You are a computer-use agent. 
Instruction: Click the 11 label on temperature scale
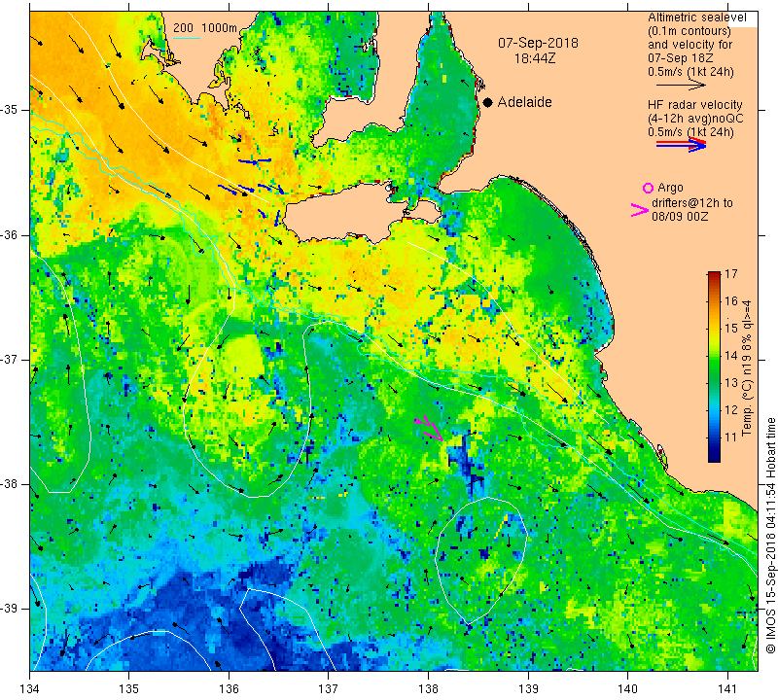[731, 437]
